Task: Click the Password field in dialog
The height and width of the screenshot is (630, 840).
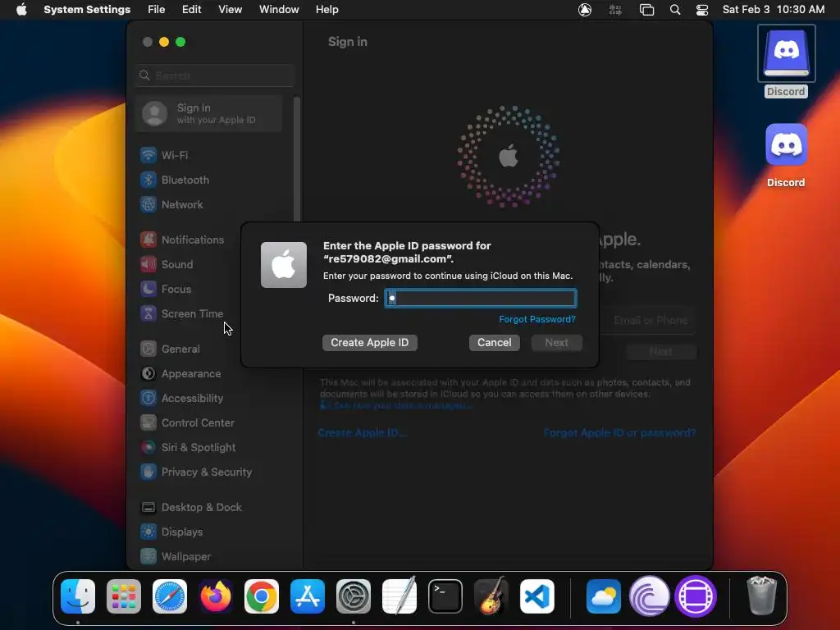Action: [x=481, y=299]
